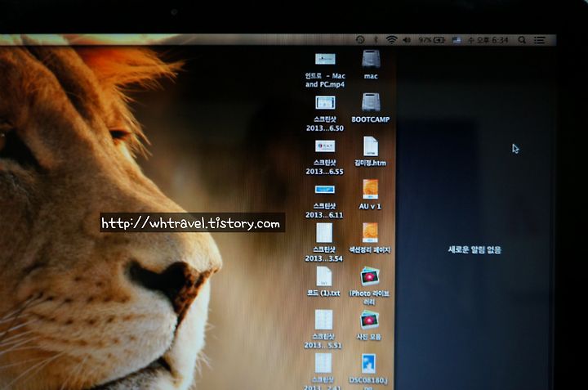Select the DSC08180 jpg image file

[x=368, y=363]
